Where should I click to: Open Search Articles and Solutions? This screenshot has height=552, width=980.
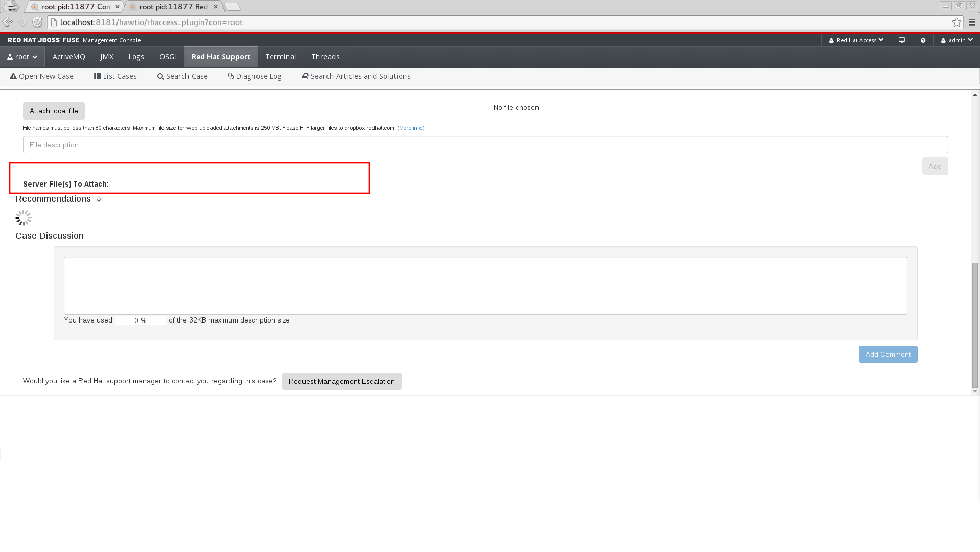pos(357,76)
